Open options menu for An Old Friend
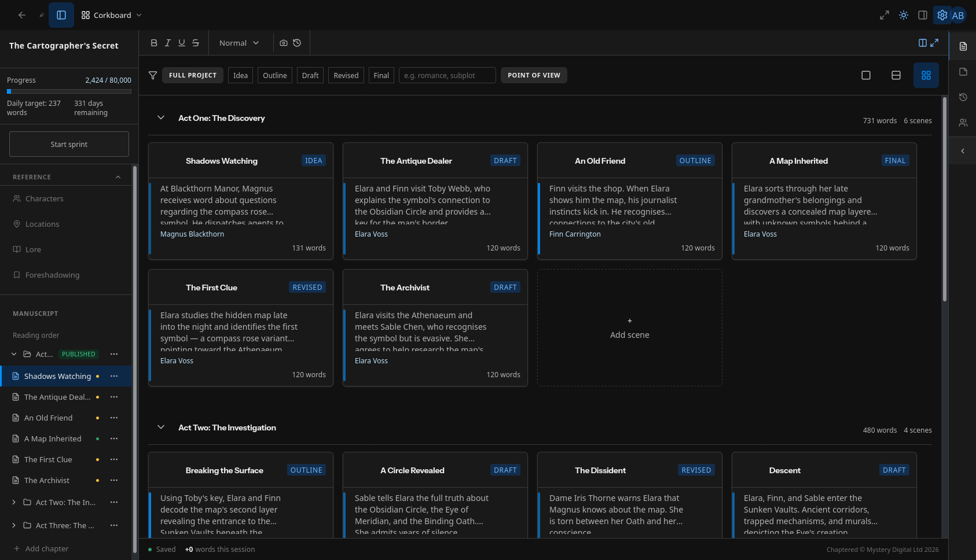The height and width of the screenshot is (560, 976). click(x=114, y=418)
